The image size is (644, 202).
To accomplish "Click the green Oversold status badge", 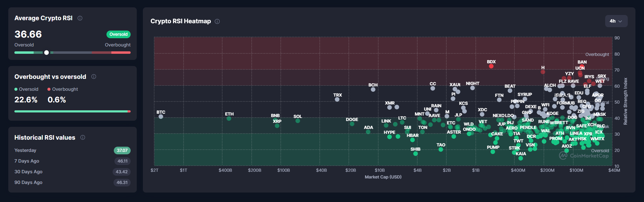I will point(118,34).
